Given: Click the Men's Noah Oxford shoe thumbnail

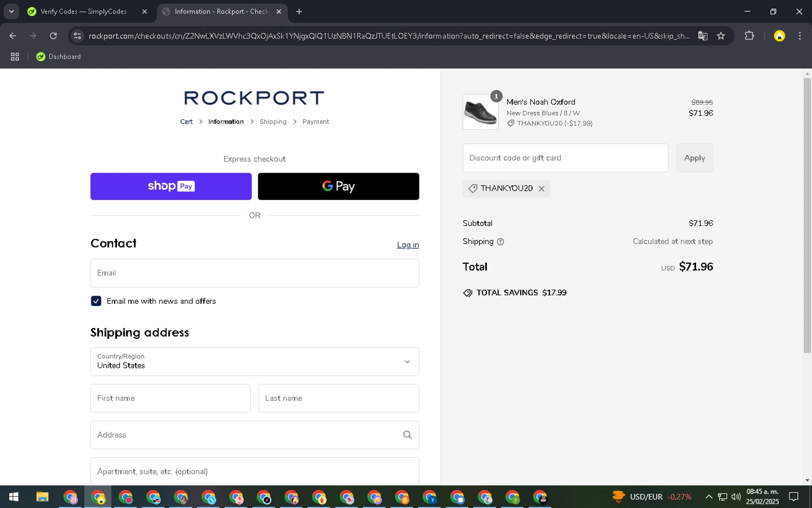Looking at the screenshot, I should 480,112.
